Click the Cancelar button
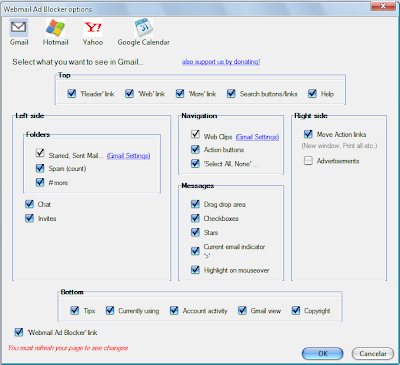This screenshot has height=365, width=400. (373, 354)
